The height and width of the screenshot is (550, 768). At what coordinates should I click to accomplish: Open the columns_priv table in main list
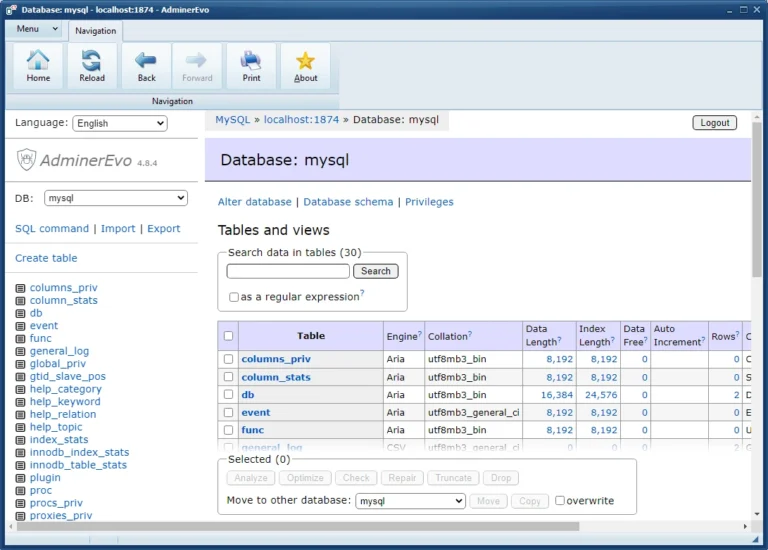(x=276, y=359)
